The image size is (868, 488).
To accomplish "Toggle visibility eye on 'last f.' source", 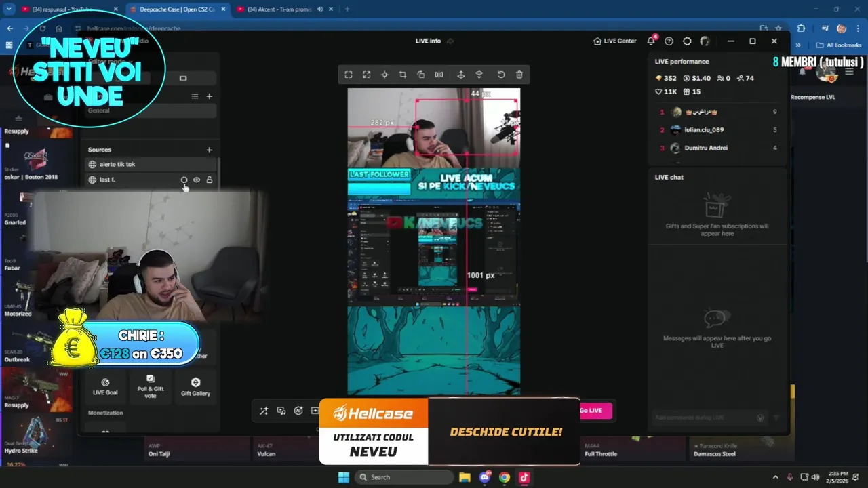I will 197,180.
